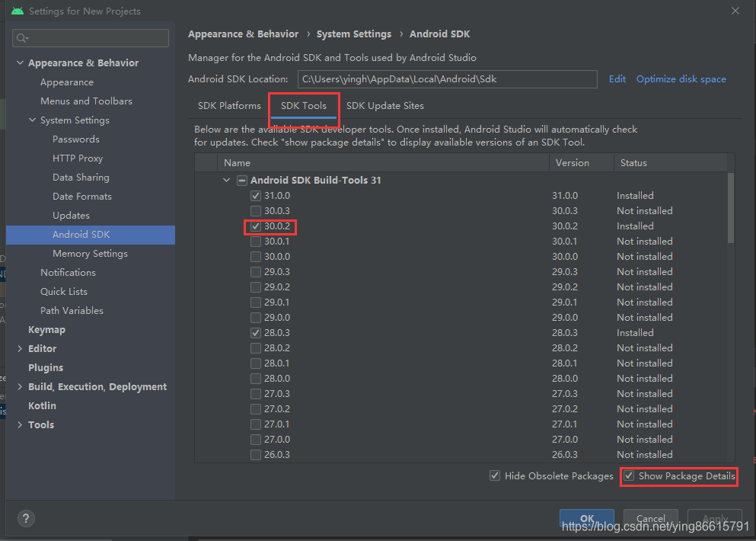Check the 30.0.1 build-tools checkbox
This screenshot has height=541, width=756.
[256, 242]
